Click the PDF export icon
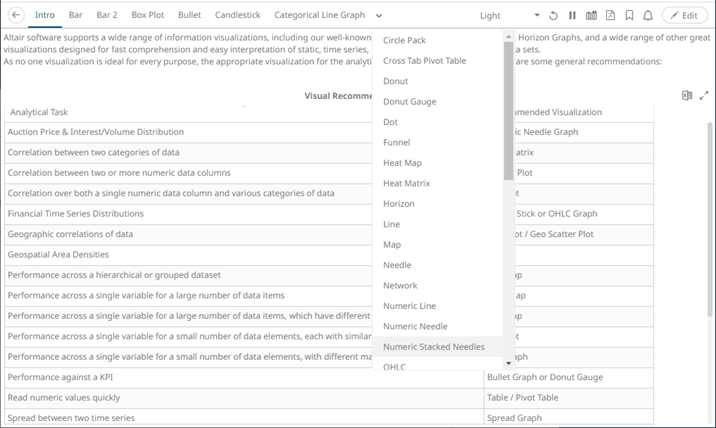716x428 pixels. tap(610, 16)
